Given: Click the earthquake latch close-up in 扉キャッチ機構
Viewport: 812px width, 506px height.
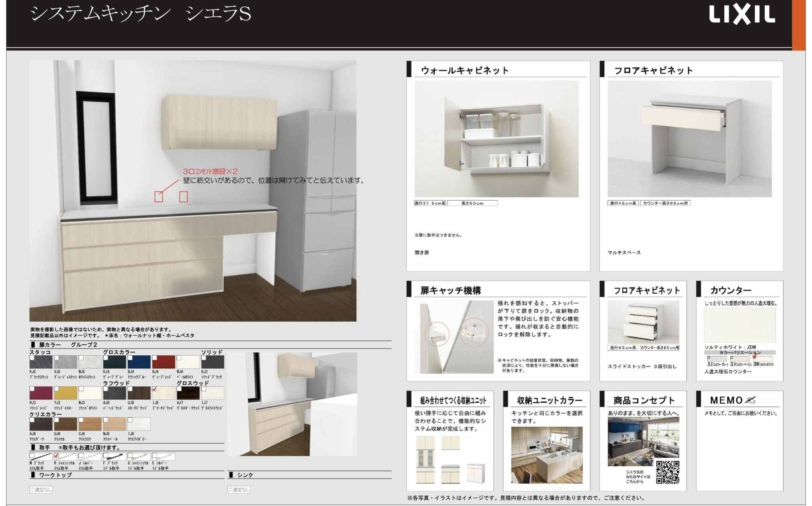Looking at the screenshot, I should click(x=454, y=337).
